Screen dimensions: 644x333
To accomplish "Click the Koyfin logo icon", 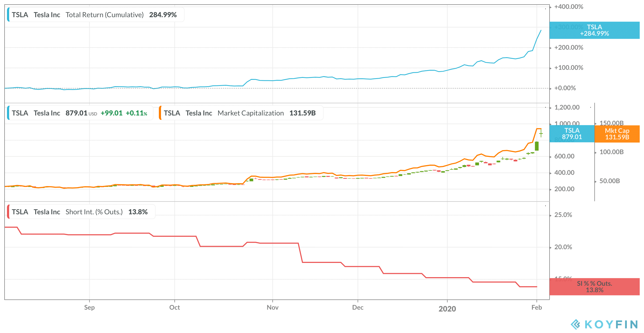I will [x=576, y=324].
